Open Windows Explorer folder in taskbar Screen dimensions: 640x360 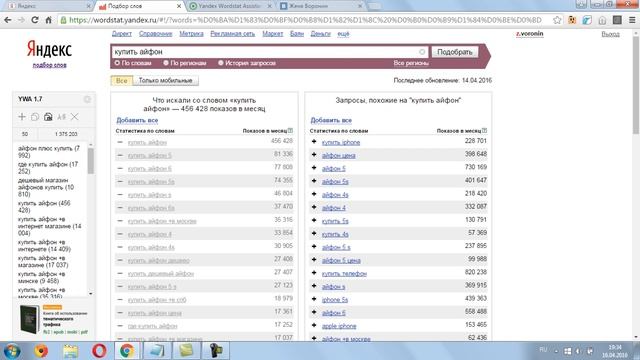click(x=70, y=351)
